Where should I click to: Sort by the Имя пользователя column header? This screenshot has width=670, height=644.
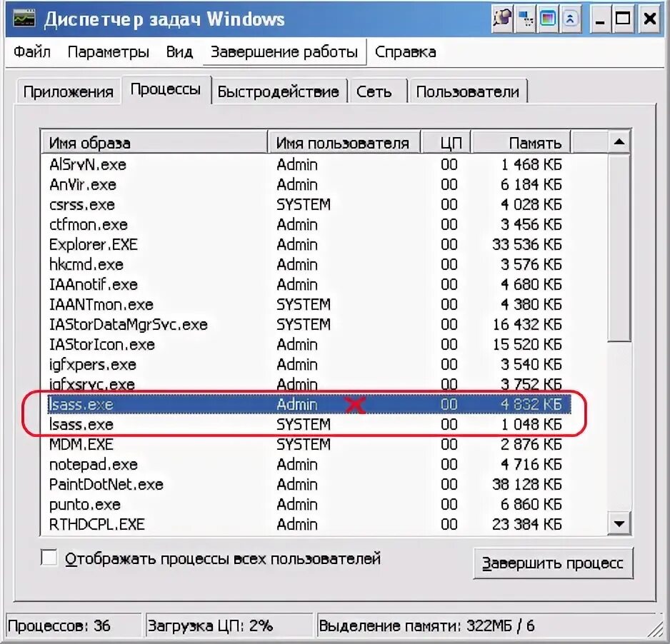tap(344, 143)
